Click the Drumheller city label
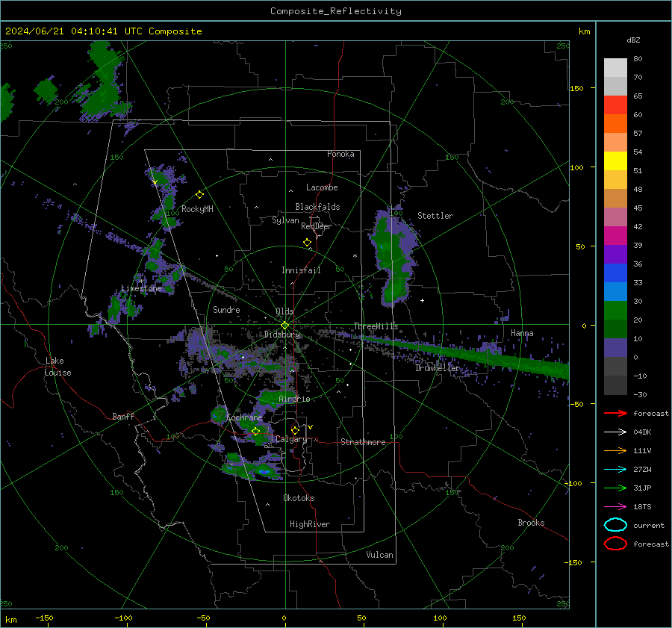672x628 pixels. point(437,368)
